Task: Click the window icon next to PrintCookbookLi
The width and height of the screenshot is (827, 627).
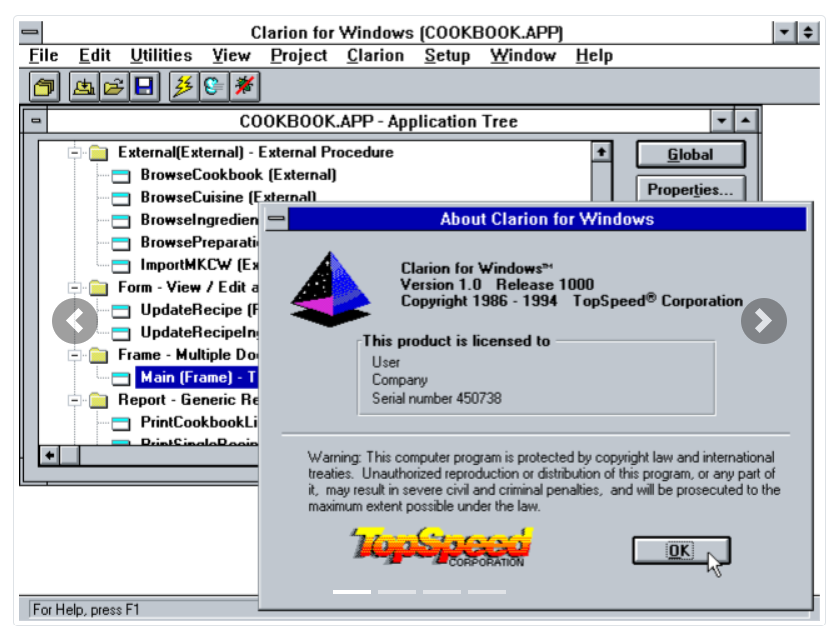Action: [121, 423]
